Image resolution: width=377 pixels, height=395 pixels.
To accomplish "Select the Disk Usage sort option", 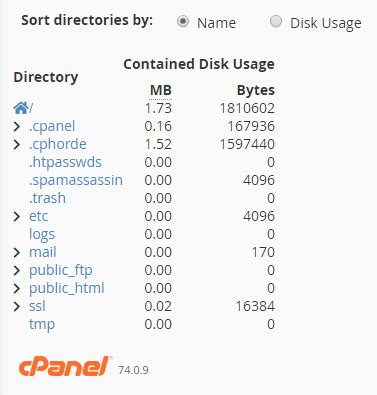I will 276,22.
